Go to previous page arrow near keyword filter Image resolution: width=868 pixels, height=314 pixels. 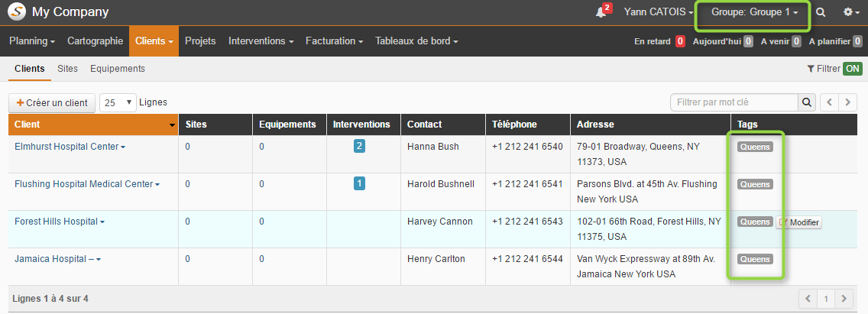[829, 102]
